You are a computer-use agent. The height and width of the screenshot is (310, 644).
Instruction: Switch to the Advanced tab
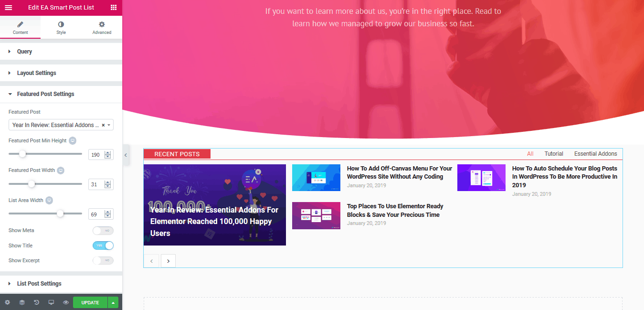102,28
